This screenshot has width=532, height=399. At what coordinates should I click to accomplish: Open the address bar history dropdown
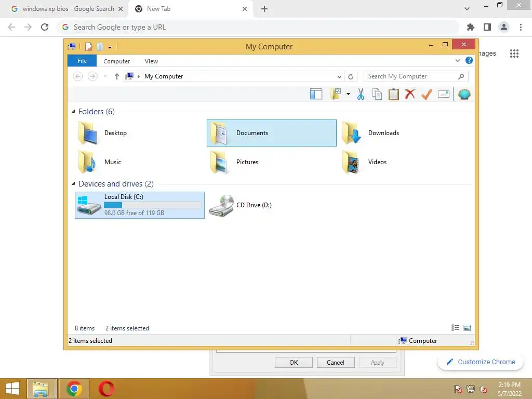pos(339,76)
